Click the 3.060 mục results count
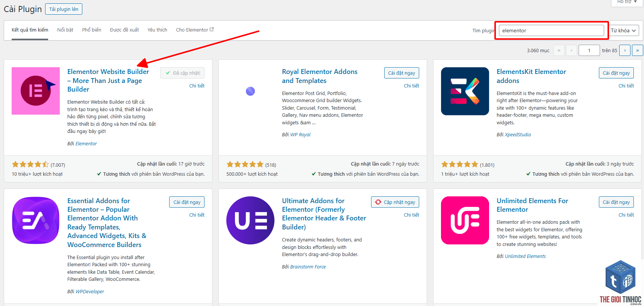This screenshot has width=644, height=306. click(538, 50)
